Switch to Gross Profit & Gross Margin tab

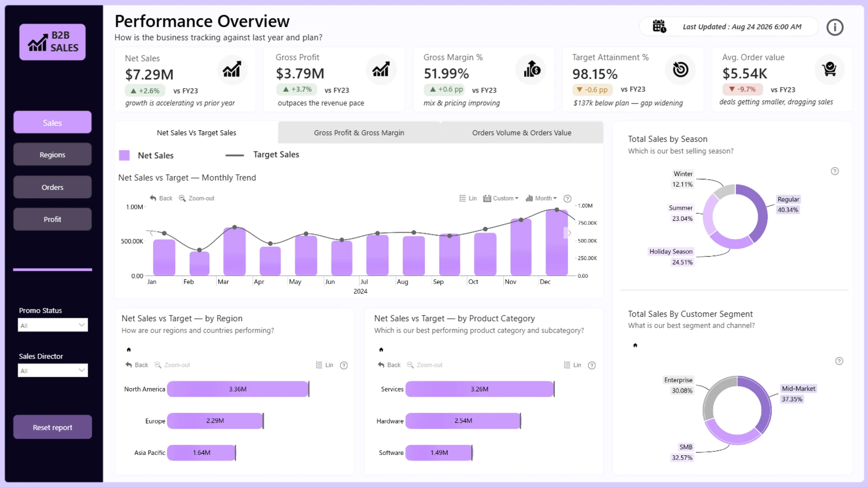coord(359,133)
